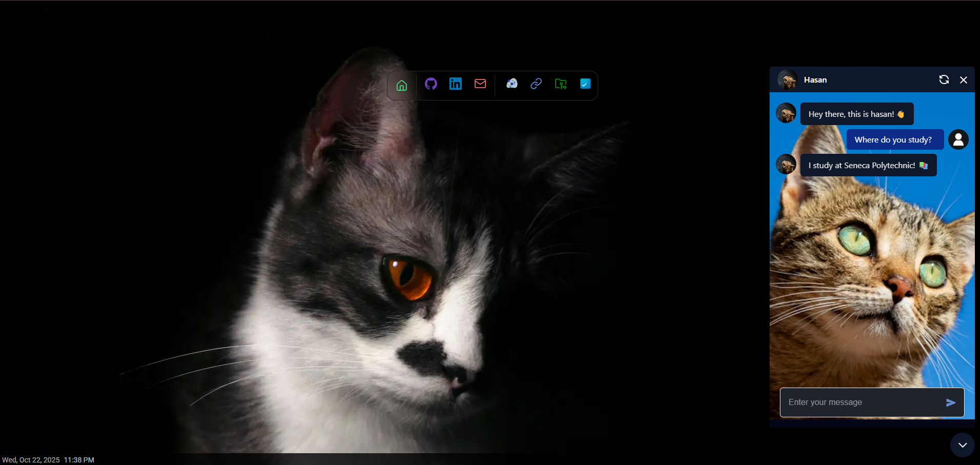Click the Hasan name in chat header
Screen dimensions: 980x465
[815, 80]
